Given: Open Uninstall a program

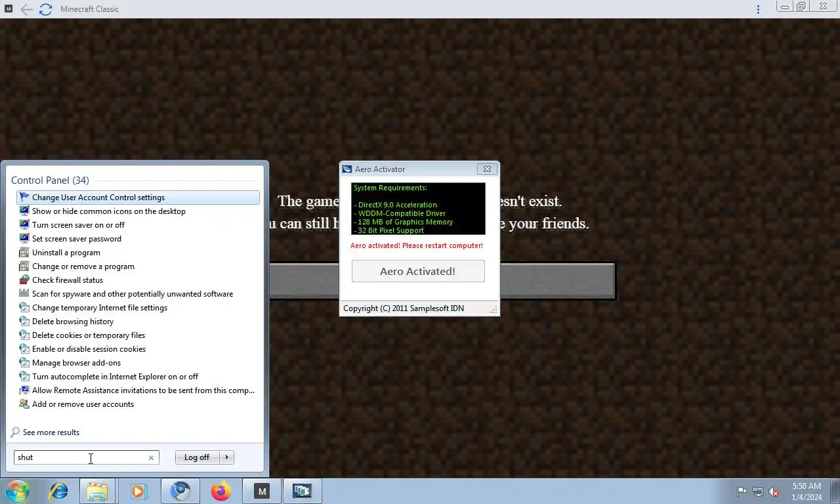Looking at the screenshot, I should click(138, 253).
